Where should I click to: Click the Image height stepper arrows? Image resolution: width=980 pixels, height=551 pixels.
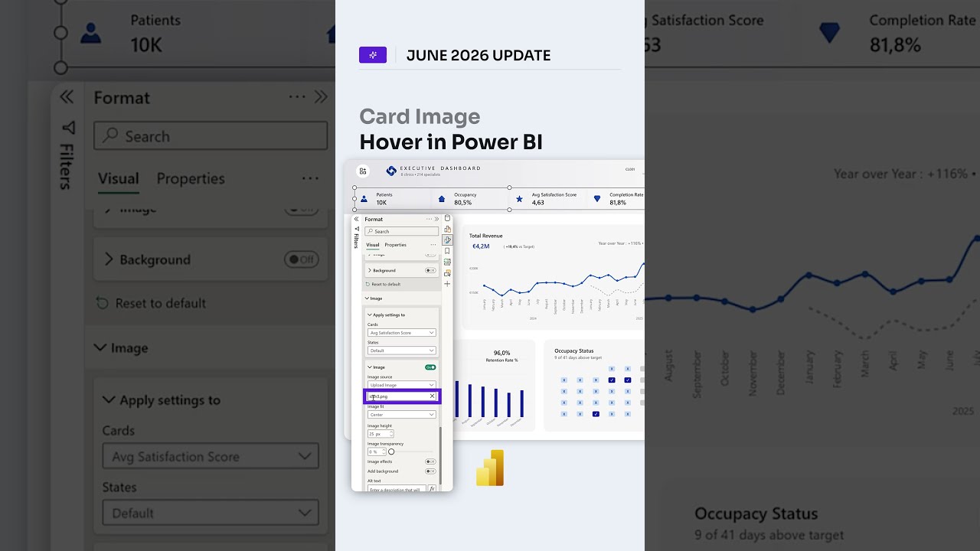[391, 434]
